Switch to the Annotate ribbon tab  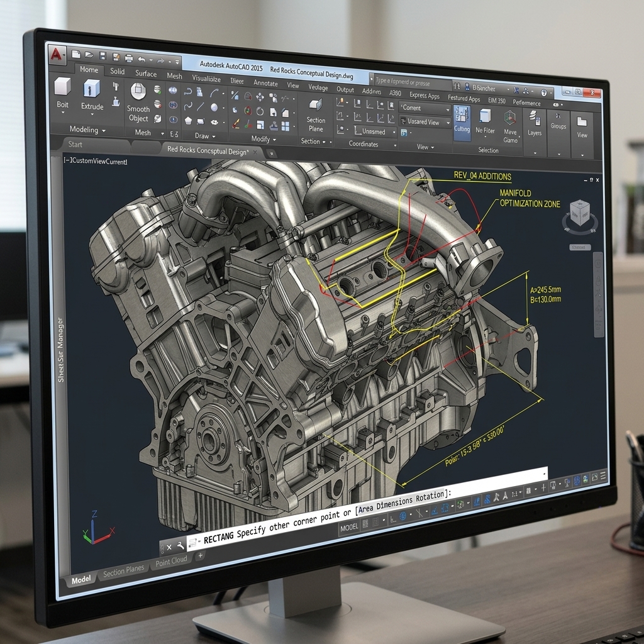265,83
